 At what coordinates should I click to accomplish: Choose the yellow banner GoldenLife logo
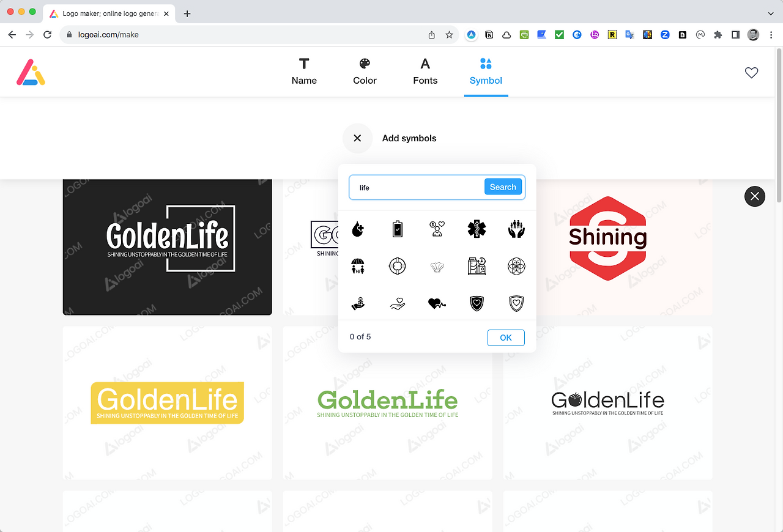(167, 402)
